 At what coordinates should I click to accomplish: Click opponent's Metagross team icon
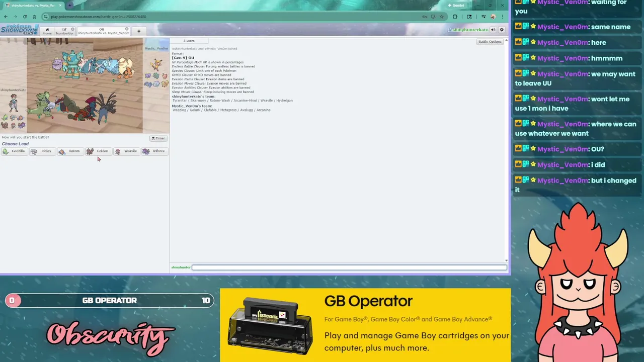[x=148, y=84]
